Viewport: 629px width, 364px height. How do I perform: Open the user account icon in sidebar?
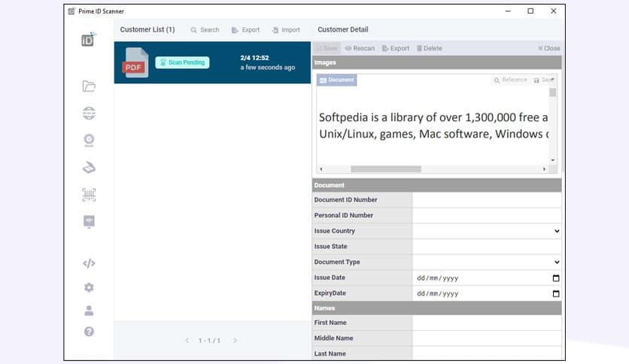coord(89,311)
